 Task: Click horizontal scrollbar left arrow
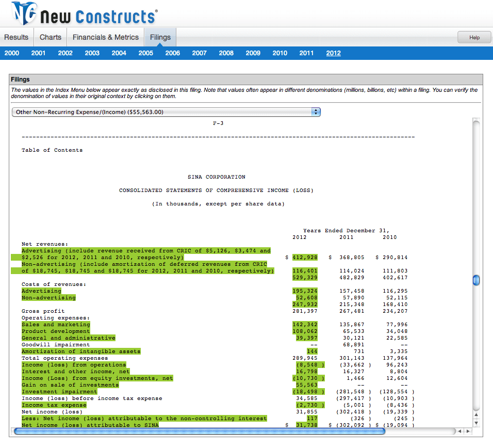tap(459, 431)
